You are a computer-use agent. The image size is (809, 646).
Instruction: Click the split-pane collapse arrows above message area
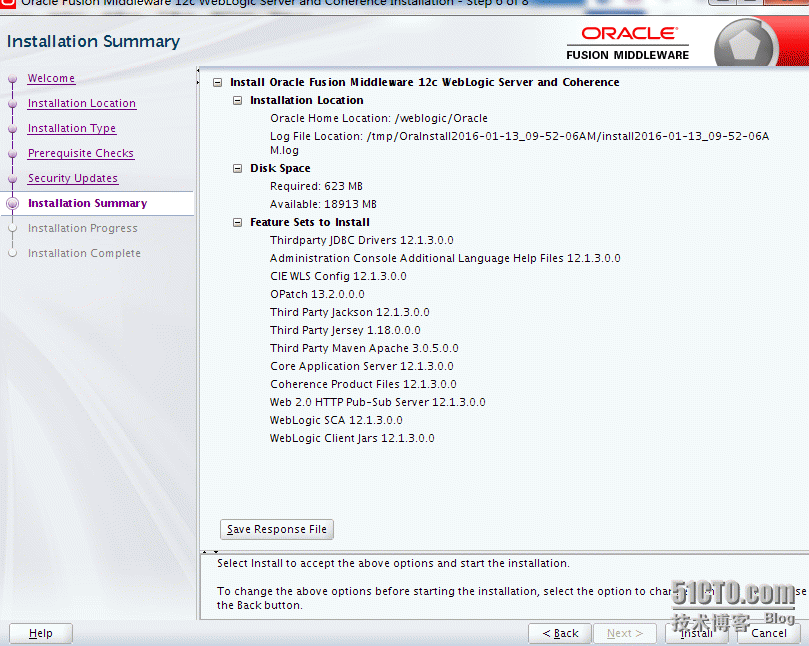[211, 552]
